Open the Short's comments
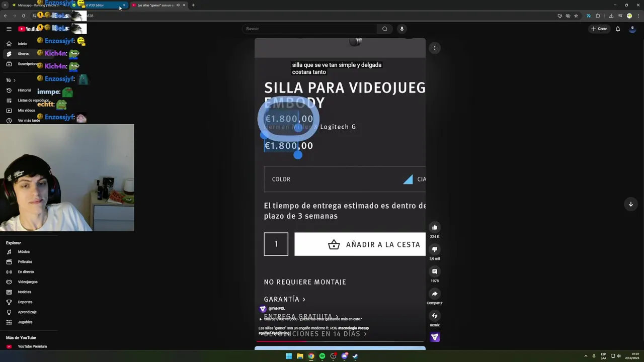The height and width of the screenshot is (362, 644). tap(435, 271)
